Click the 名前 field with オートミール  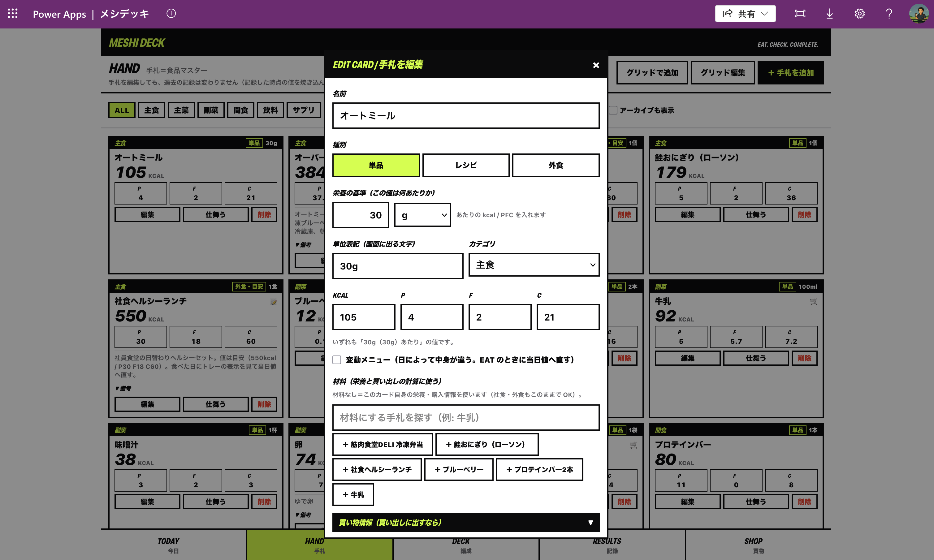point(466,115)
